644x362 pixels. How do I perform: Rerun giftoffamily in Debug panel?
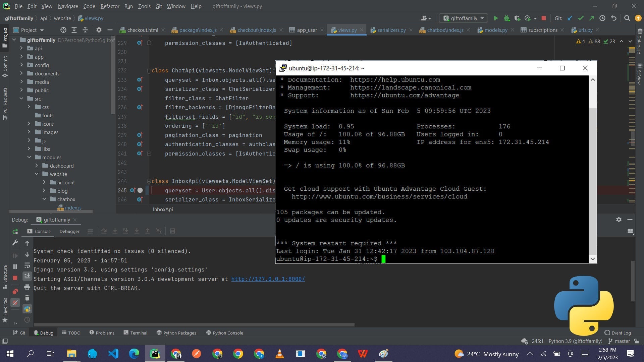(x=15, y=231)
